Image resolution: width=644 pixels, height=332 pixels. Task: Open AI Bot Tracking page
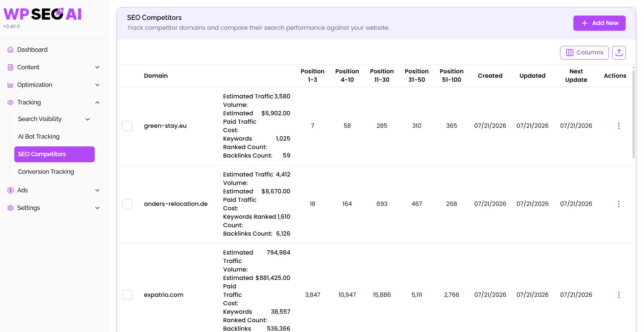click(39, 137)
